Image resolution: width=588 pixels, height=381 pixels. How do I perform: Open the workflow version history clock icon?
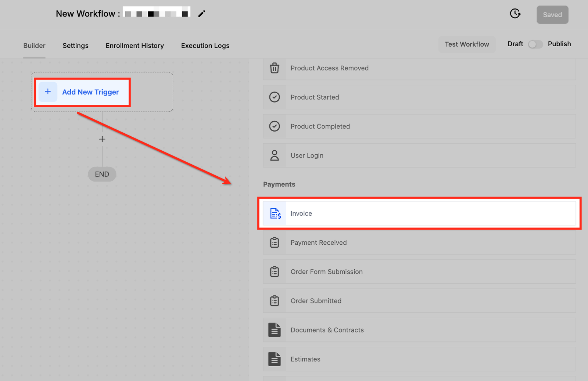515,14
